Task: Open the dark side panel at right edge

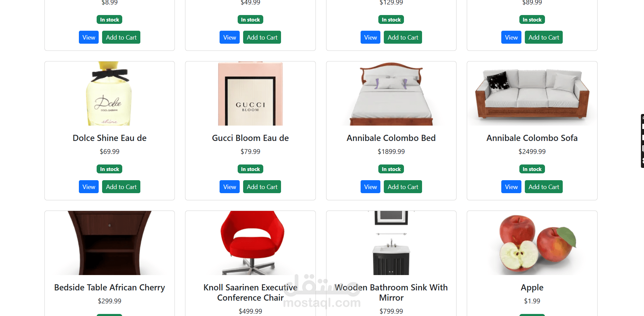Action: (642, 141)
